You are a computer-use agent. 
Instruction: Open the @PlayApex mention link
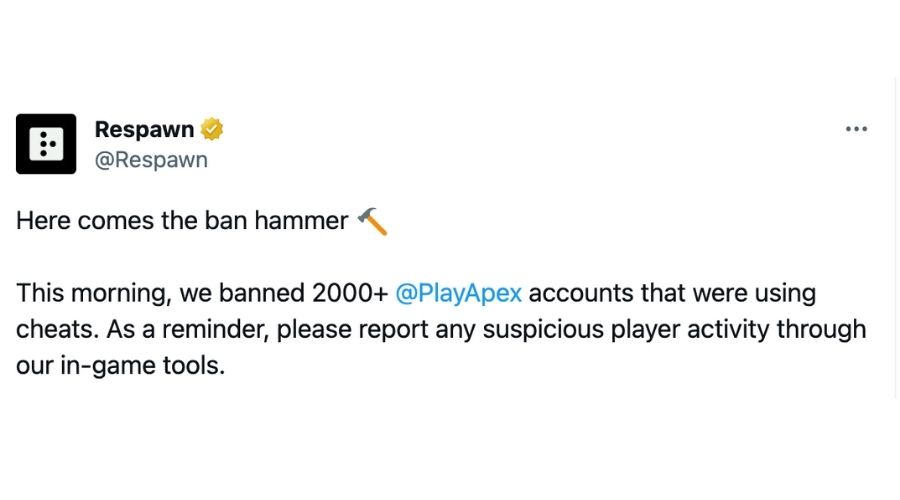pyautogui.click(x=459, y=294)
